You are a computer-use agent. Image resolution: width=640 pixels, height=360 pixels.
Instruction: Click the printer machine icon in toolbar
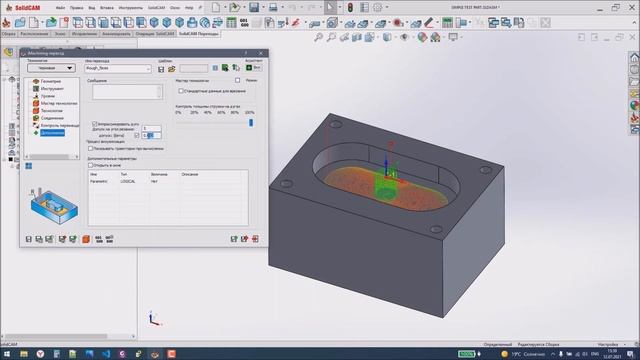coord(192,23)
